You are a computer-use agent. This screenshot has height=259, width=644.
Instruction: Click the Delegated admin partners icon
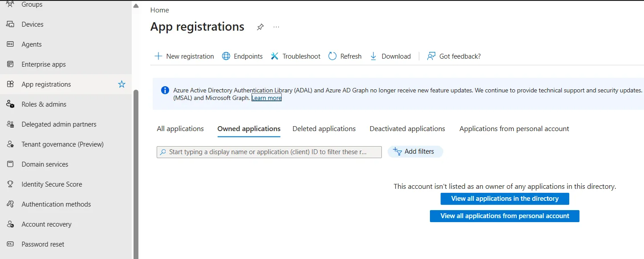tap(10, 124)
